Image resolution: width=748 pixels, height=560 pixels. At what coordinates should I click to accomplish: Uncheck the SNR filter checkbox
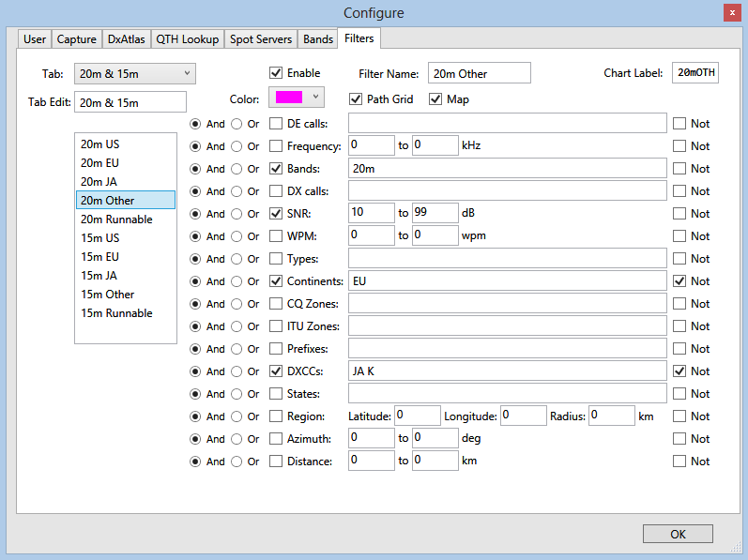[276, 214]
